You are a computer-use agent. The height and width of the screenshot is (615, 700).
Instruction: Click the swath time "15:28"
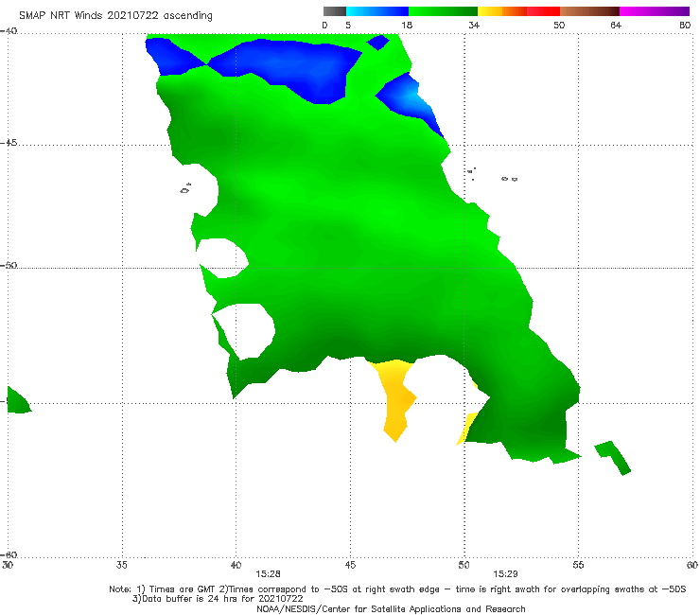pos(268,574)
